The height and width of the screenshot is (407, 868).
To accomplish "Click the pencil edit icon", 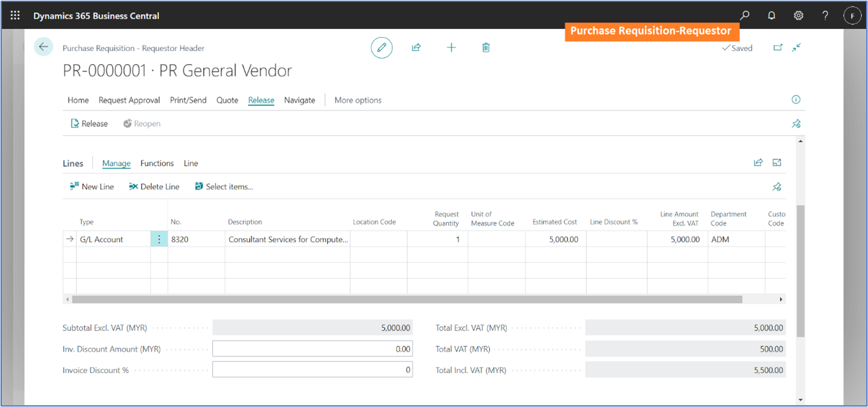I will tap(381, 48).
